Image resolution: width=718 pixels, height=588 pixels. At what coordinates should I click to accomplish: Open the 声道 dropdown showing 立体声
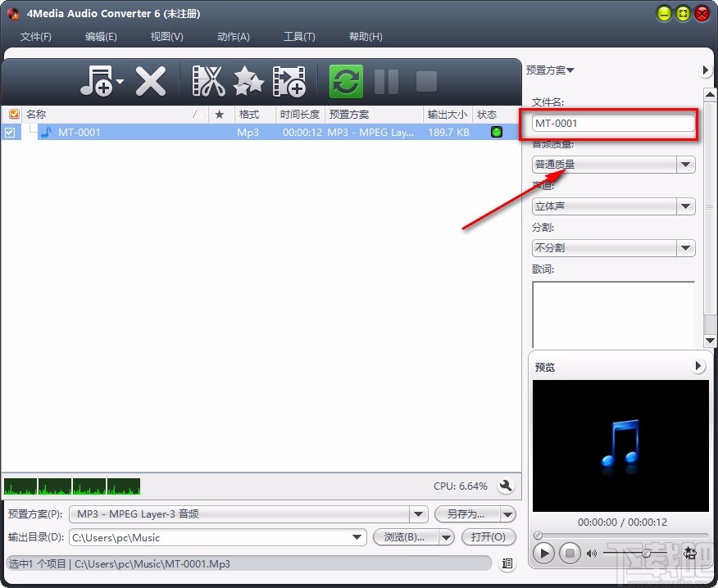click(x=613, y=206)
